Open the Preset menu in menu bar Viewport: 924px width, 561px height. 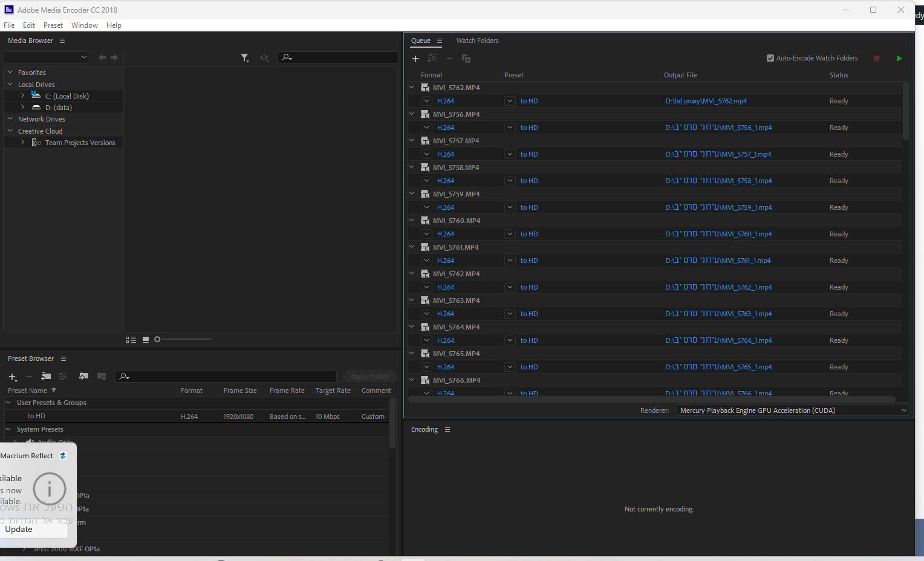pyautogui.click(x=53, y=25)
